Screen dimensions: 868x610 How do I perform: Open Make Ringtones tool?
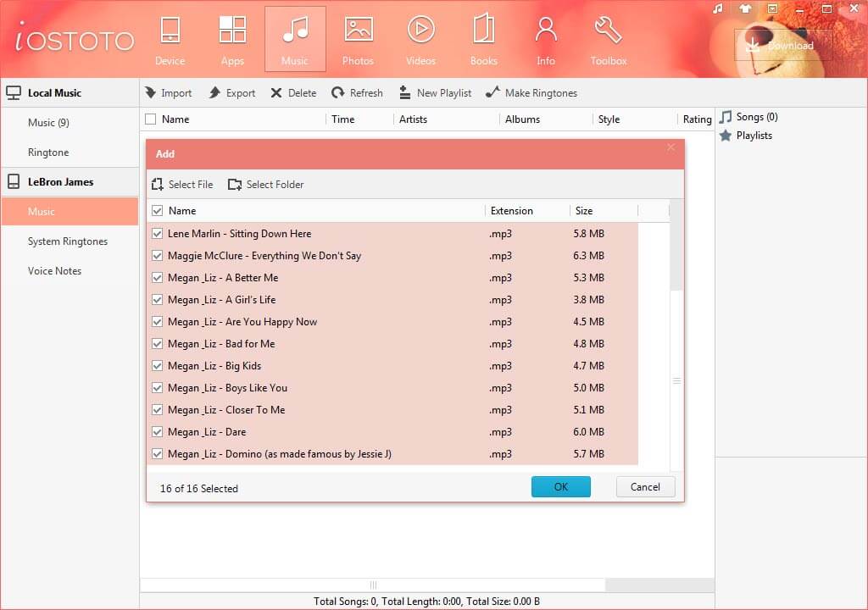tap(531, 93)
